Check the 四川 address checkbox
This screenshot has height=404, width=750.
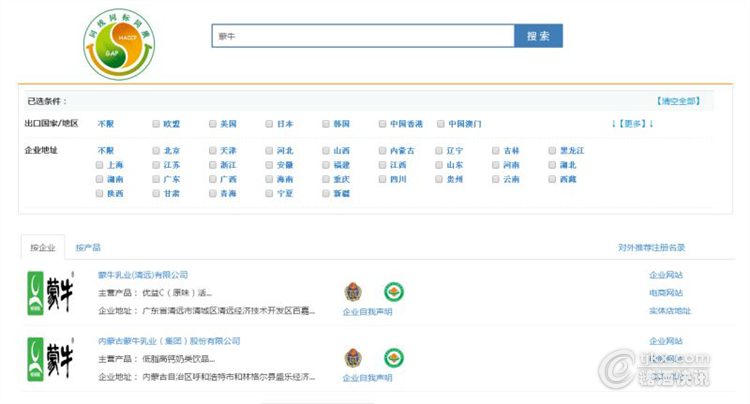[382, 179]
